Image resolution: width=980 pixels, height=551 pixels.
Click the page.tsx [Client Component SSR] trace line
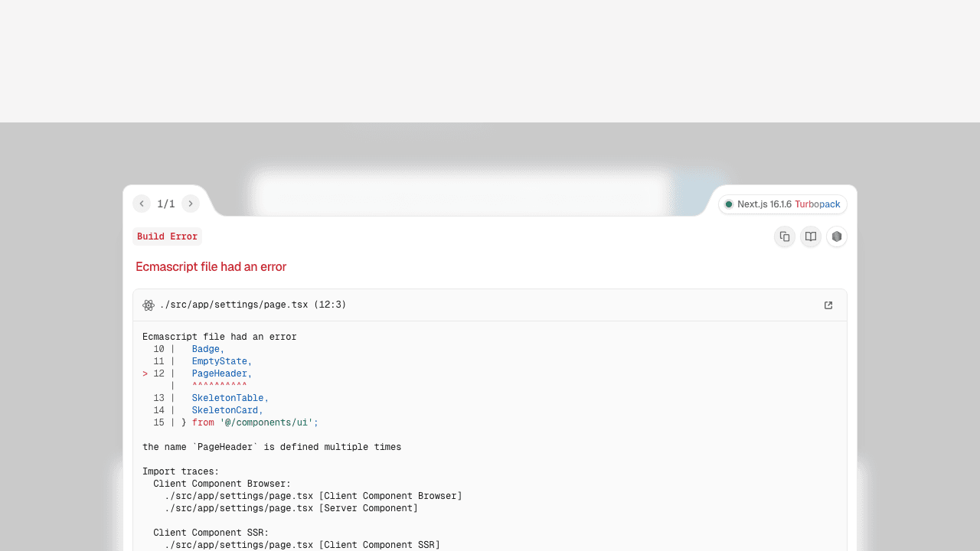302,545
